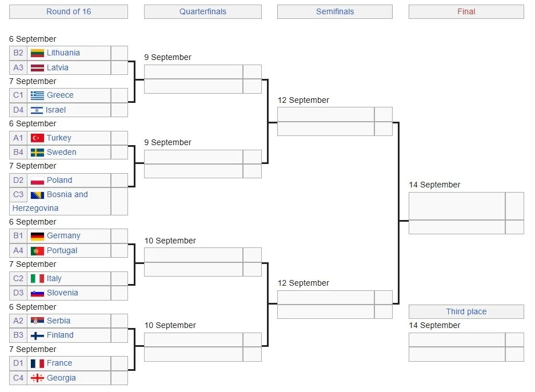Image resolution: width=535 pixels, height=392 pixels.
Task: Click the Israel flag icon
Action: coord(37,110)
